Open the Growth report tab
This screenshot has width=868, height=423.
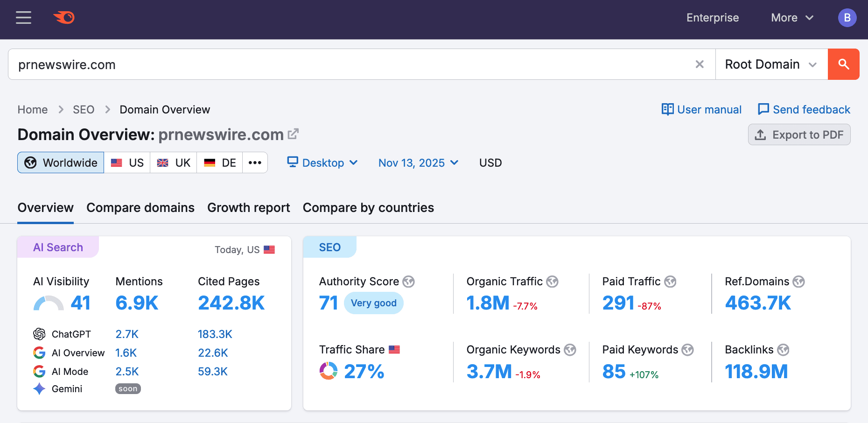(249, 208)
